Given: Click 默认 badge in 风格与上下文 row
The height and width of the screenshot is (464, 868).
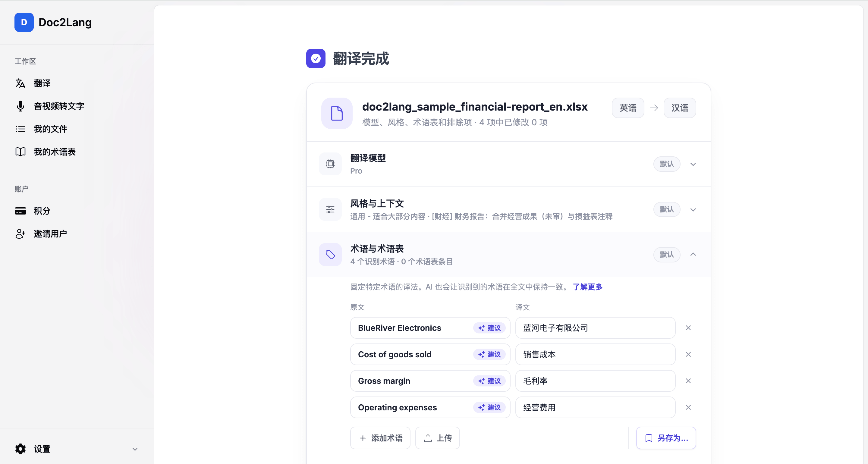Looking at the screenshot, I should coord(666,210).
